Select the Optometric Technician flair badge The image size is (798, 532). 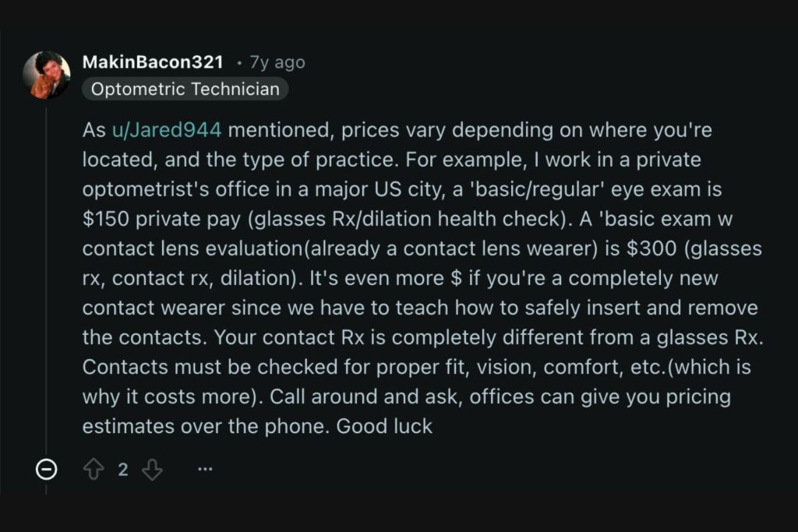pos(185,89)
